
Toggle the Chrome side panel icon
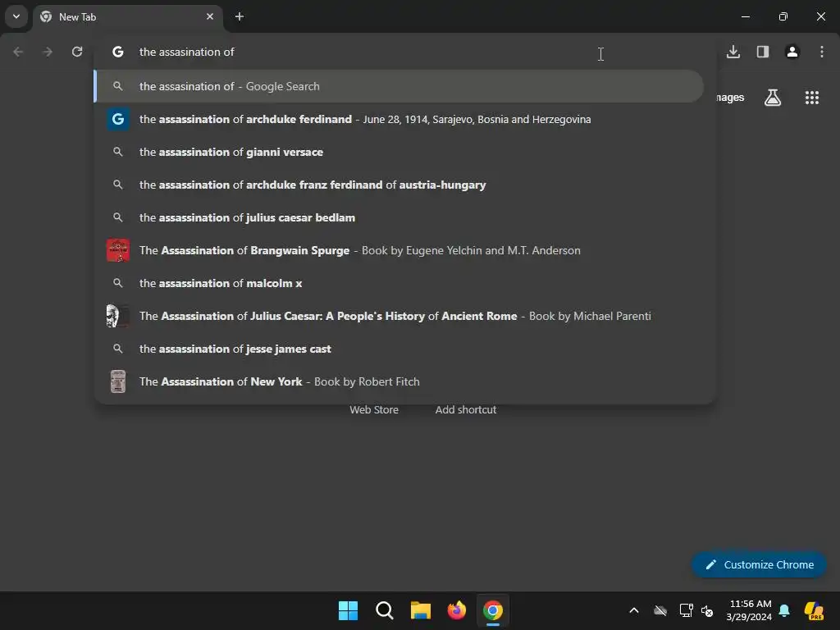tap(763, 52)
